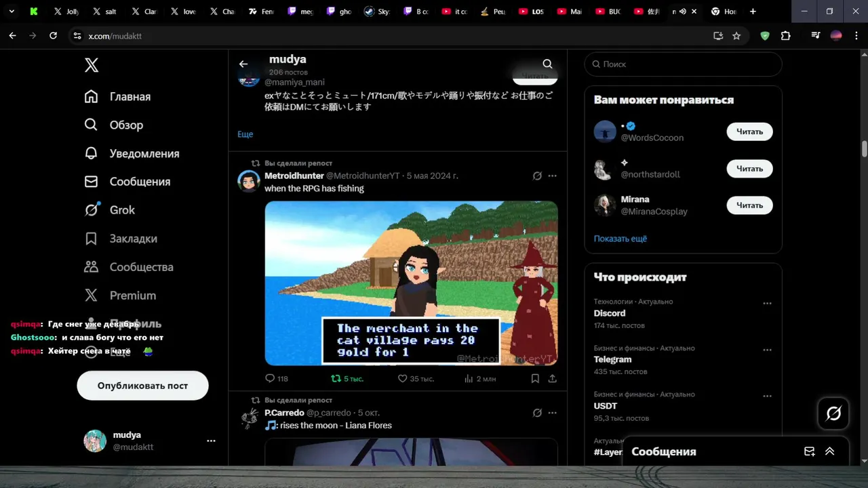Undo repost on Metroidhunter post
The image size is (868, 488).
coord(347,379)
